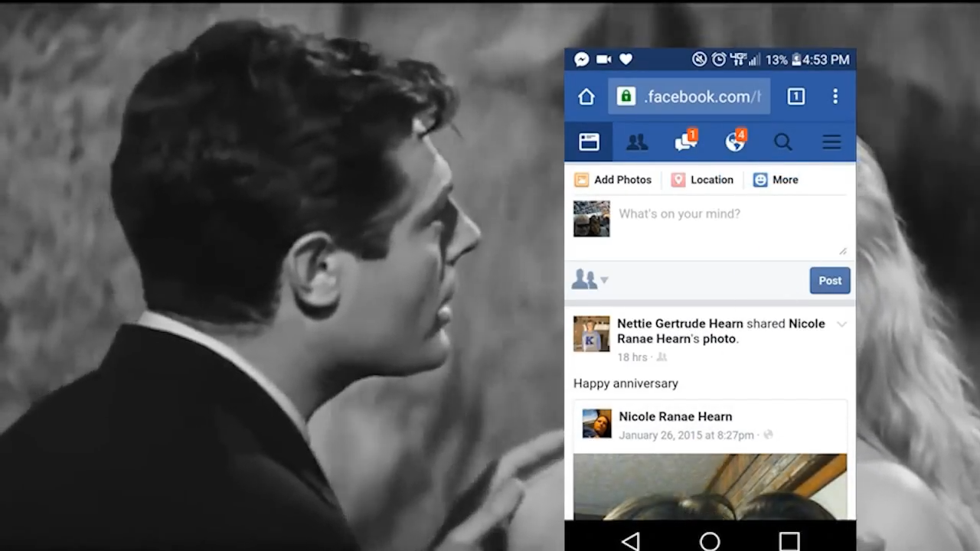The image size is (980, 551).
Task: Switch to the Facebook News Feed tab
Action: pyautogui.click(x=589, y=142)
